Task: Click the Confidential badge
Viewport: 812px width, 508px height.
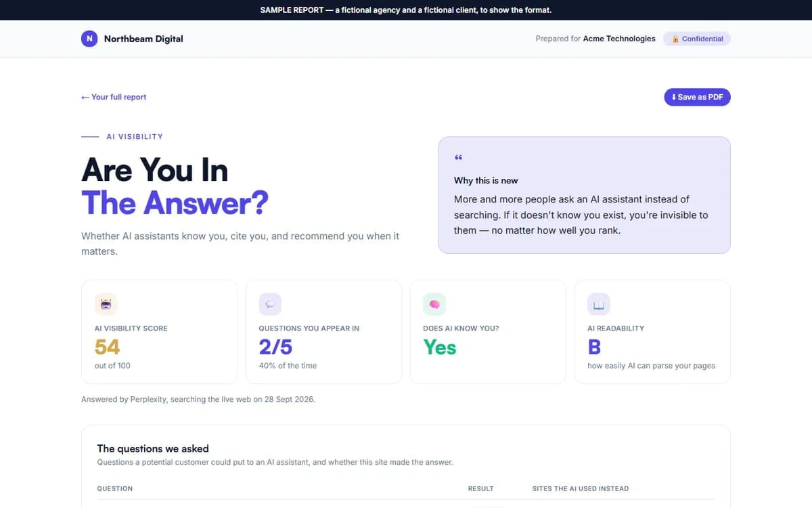Action: (697, 39)
